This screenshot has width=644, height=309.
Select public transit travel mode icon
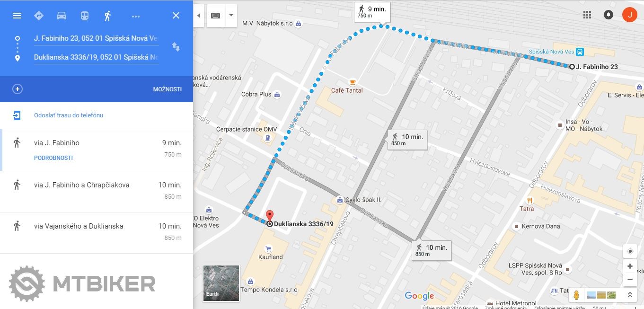pos(84,16)
